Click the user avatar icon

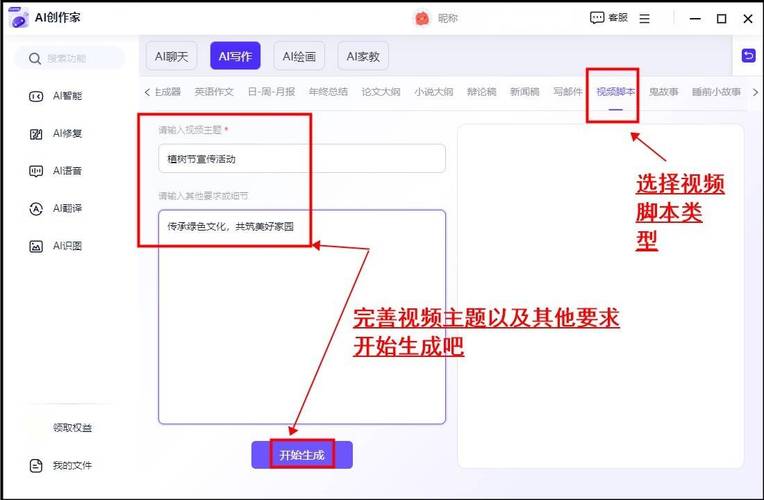pyautogui.click(x=422, y=19)
